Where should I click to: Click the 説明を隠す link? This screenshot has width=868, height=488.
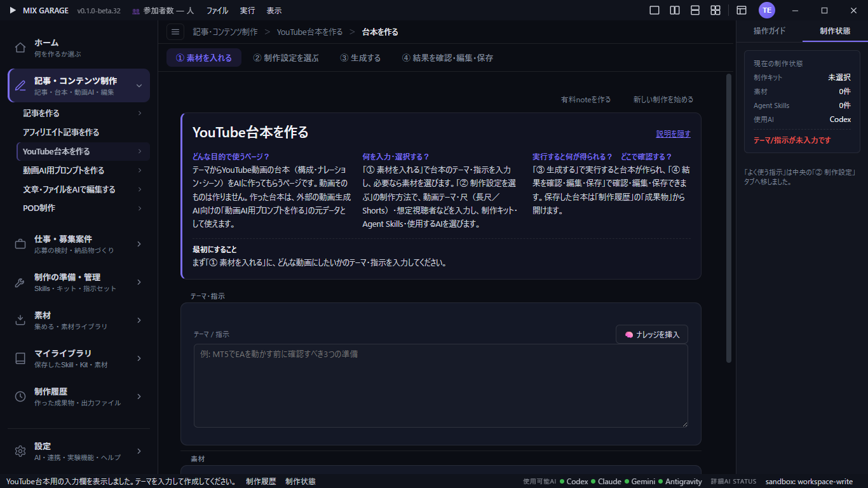coord(674,134)
